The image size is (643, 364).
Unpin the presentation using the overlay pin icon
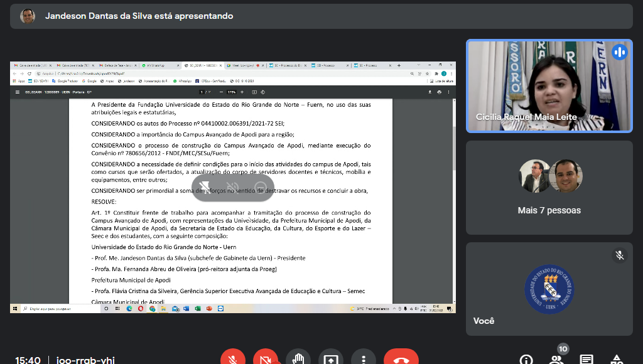point(205,188)
